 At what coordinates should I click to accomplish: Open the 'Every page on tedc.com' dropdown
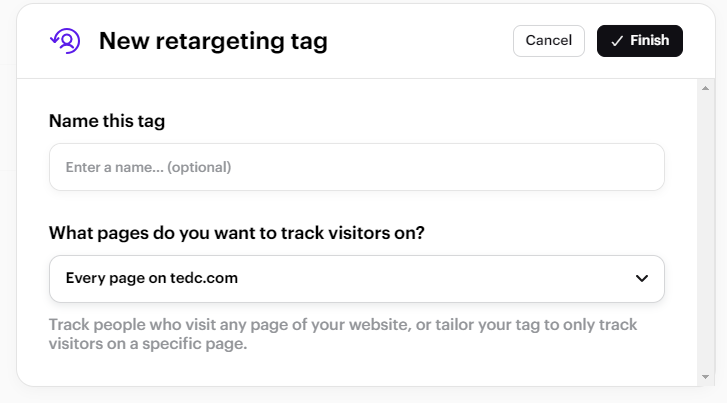coord(357,279)
